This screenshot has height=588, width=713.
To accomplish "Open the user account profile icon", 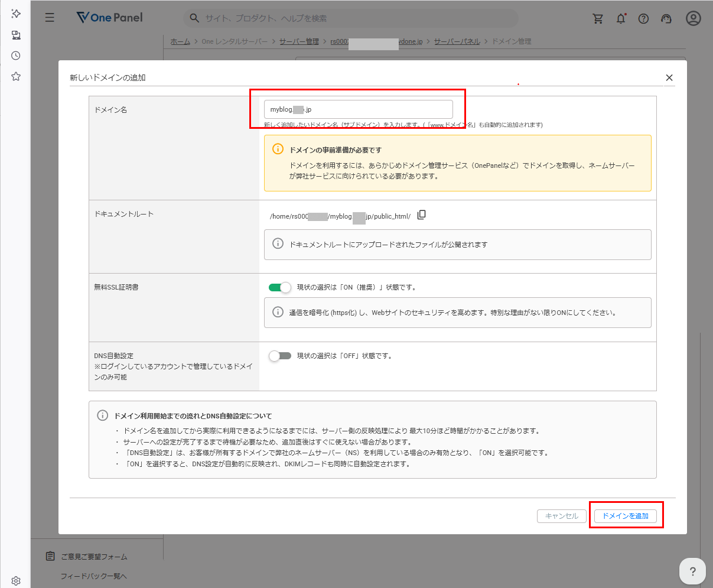I will (693, 18).
